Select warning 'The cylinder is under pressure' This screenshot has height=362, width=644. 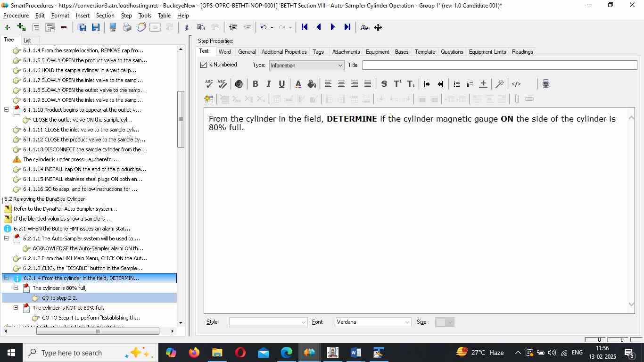[x=71, y=159]
